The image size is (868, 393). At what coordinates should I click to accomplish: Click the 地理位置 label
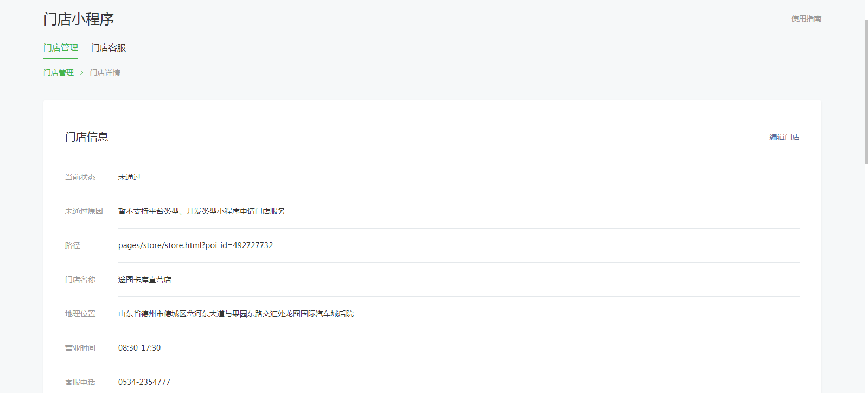[80, 314]
